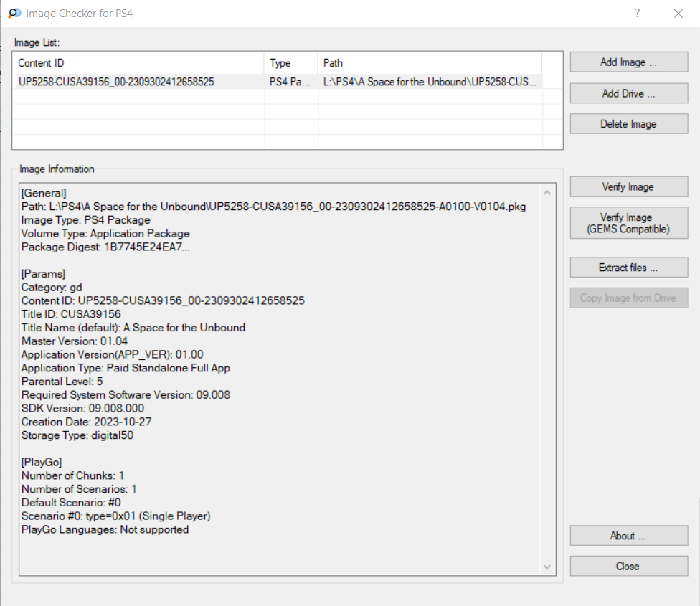Click 'Creation Date: 2023-10-27' line
The image size is (700, 606).
pyautogui.click(x=87, y=422)
